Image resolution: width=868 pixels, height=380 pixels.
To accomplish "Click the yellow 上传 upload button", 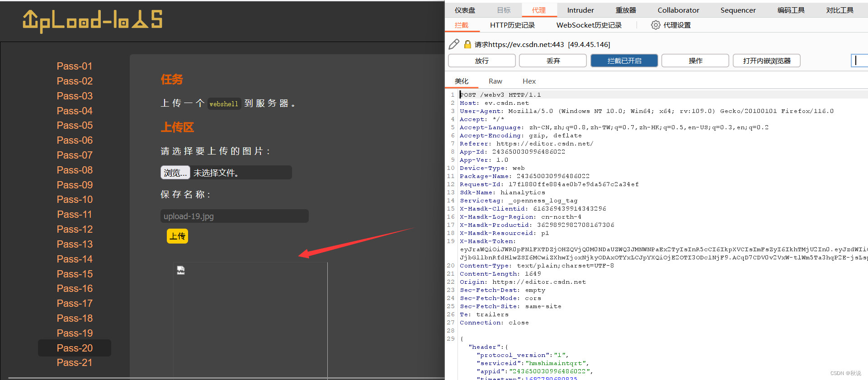I will coord(177,236).
